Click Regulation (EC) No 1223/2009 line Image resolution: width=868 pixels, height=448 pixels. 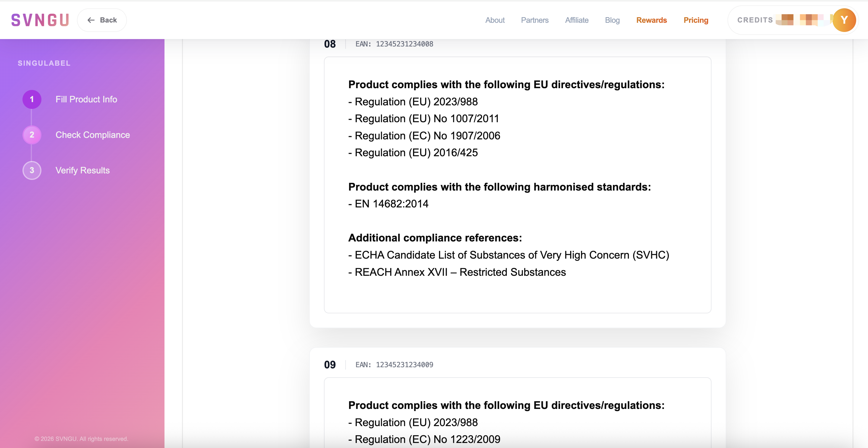click(424, 440)
